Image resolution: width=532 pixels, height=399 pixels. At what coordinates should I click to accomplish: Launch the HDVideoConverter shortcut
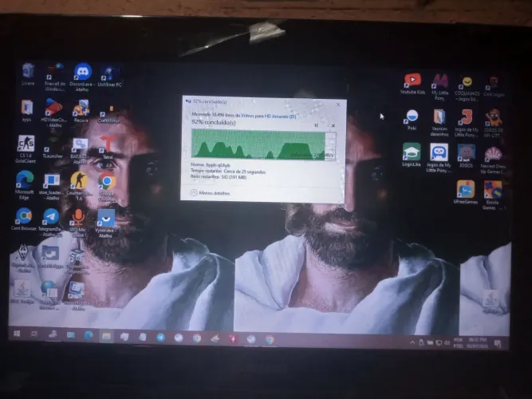tap(54, 113)
